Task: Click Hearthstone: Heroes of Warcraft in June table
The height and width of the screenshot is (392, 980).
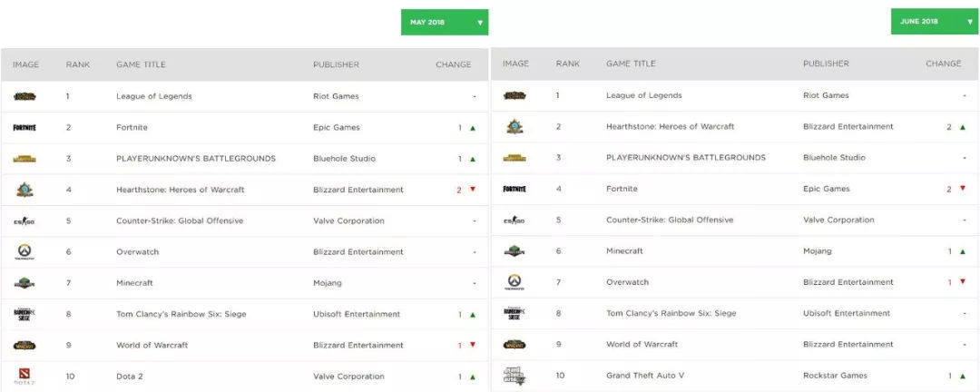Action: click(670, 127)
